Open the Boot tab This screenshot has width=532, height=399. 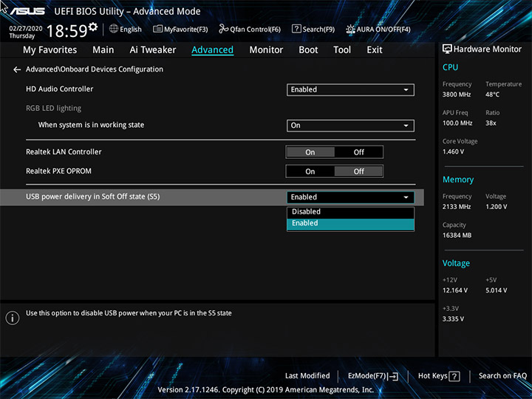(x=308, y=50)
